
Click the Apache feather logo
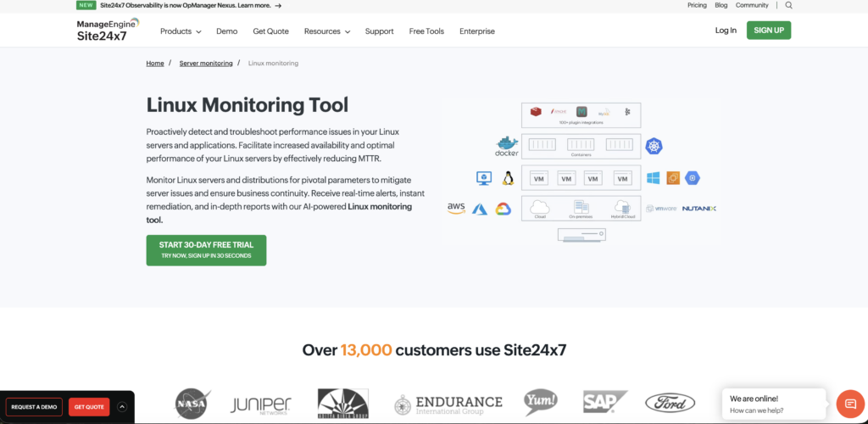[559, 111]
